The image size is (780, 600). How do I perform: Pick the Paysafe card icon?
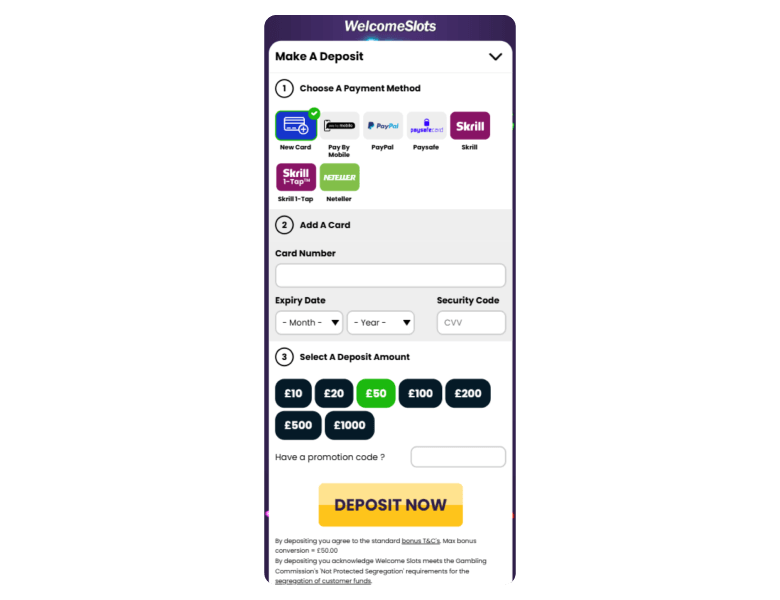[426, 125]
